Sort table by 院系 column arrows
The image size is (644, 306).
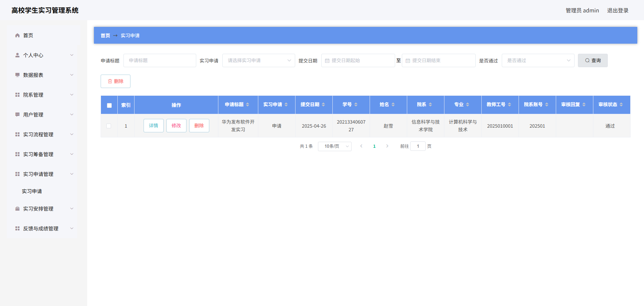430,104
